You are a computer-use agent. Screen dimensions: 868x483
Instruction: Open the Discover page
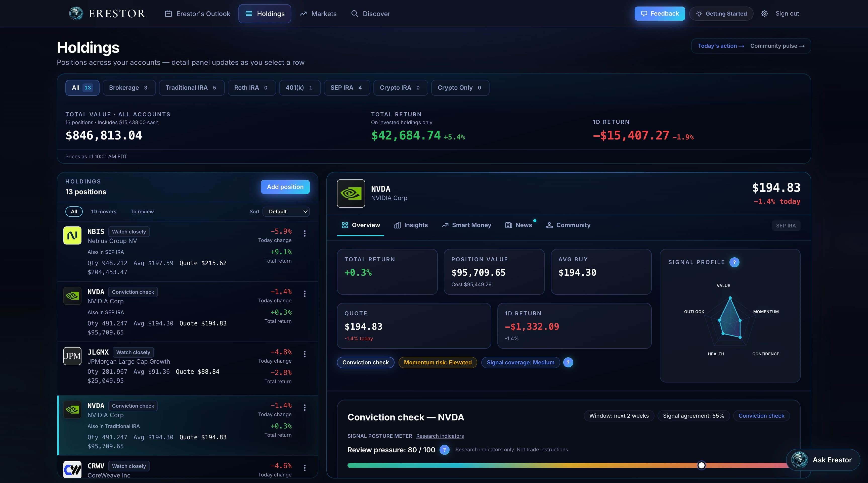click(x=371, y=14)
